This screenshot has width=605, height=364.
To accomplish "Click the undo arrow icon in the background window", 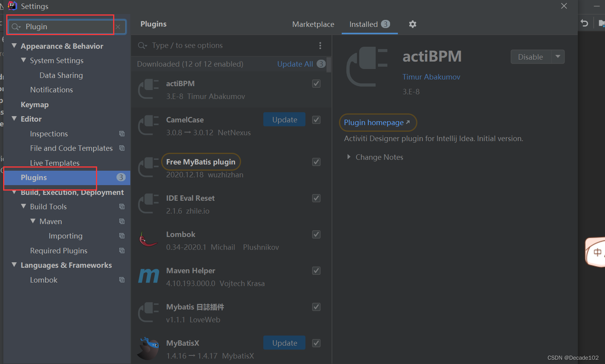I will pyautogui.click(x=584, y=23).
